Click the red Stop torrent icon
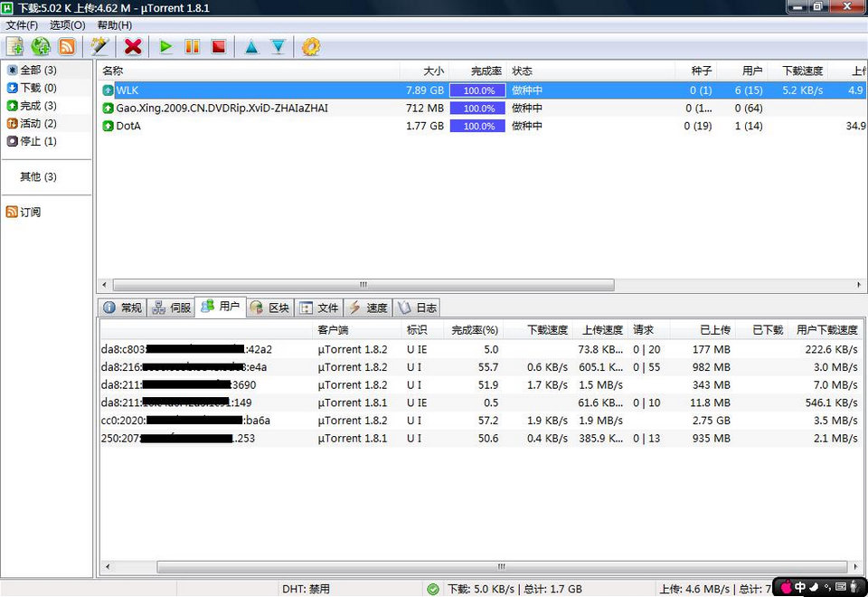The height and width of the screenshot is (597, 868). [x=219, y=46]
